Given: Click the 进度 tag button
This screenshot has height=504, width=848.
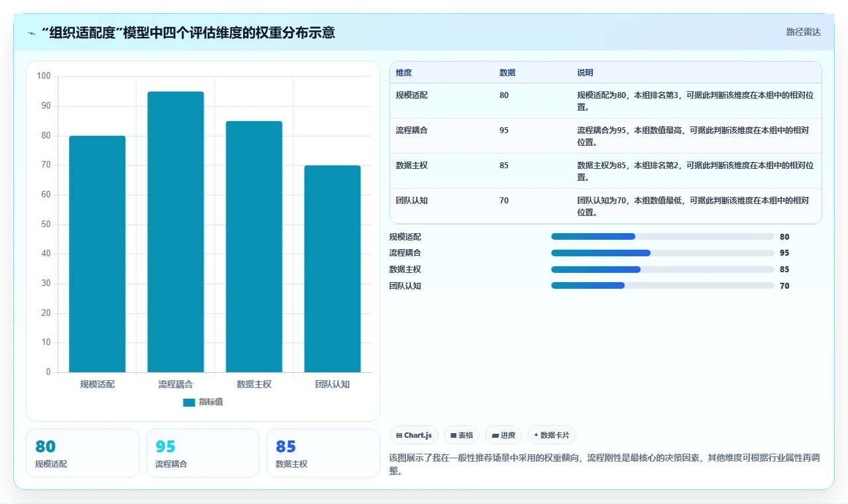Looking at the screenshot, I should tap(503, 435).
